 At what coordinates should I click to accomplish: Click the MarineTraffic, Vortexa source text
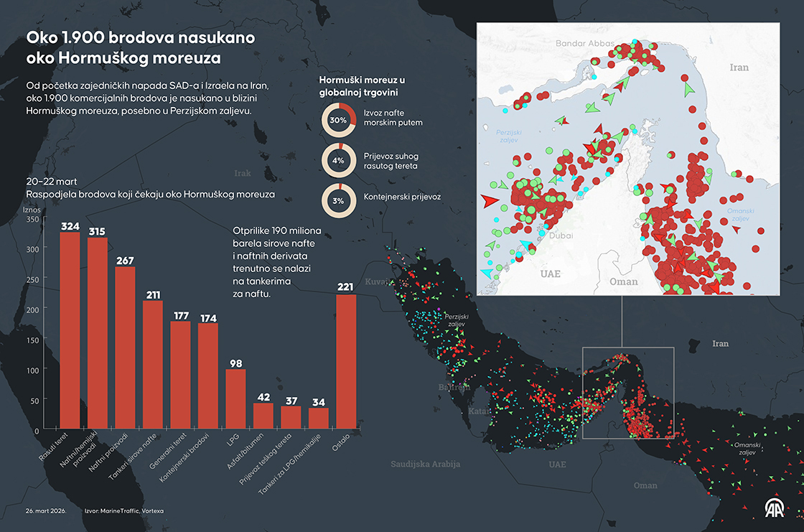[124, 510]
